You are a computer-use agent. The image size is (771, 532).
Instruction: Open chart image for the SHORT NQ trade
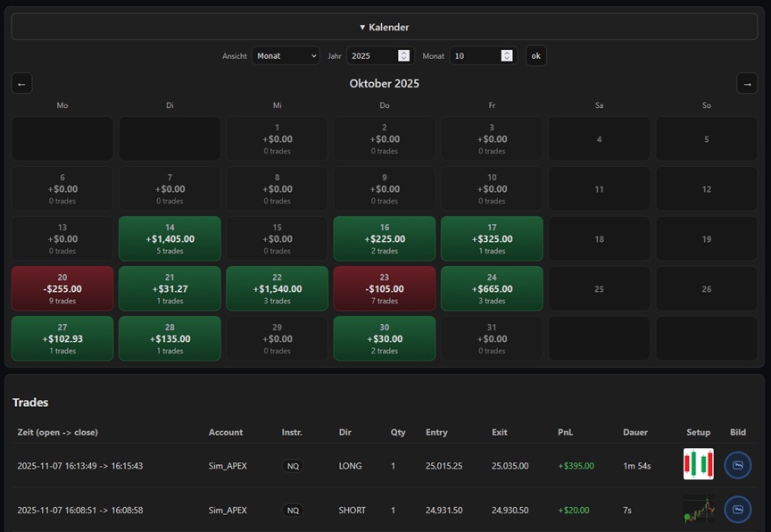(737, 510)
